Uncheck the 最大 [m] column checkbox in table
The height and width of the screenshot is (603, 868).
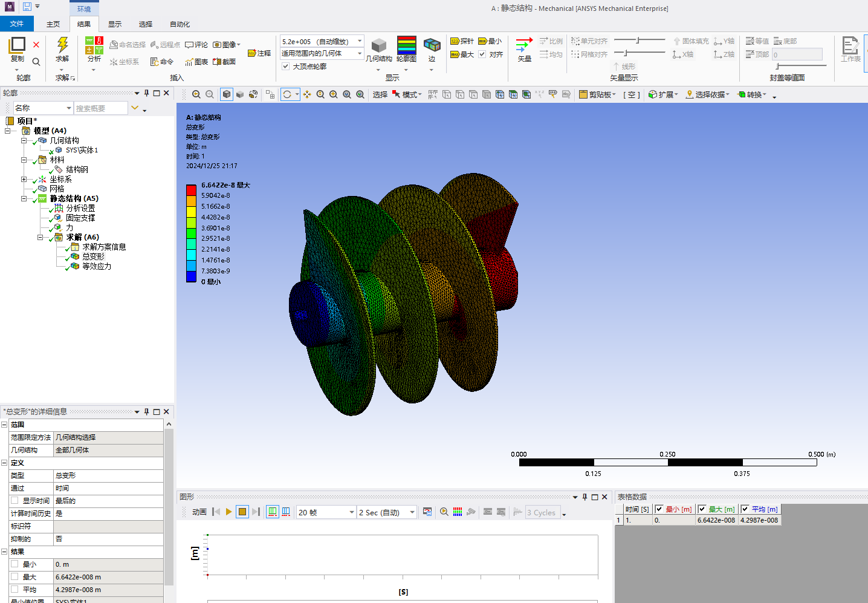point(702,509)
